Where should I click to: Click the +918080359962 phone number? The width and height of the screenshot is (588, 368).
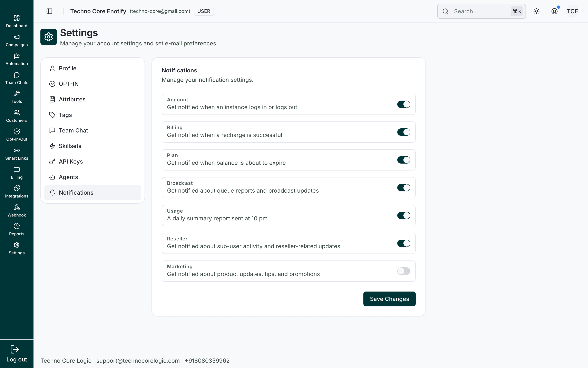pos(207,361)
